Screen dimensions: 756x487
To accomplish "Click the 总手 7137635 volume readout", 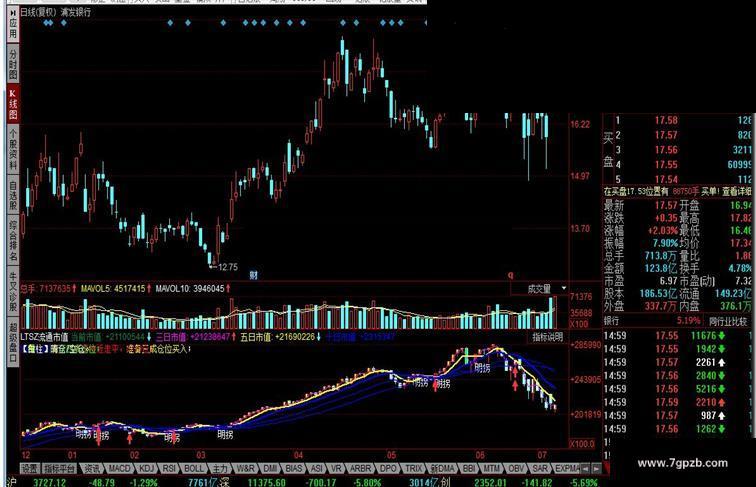I will tap(48, 289).
